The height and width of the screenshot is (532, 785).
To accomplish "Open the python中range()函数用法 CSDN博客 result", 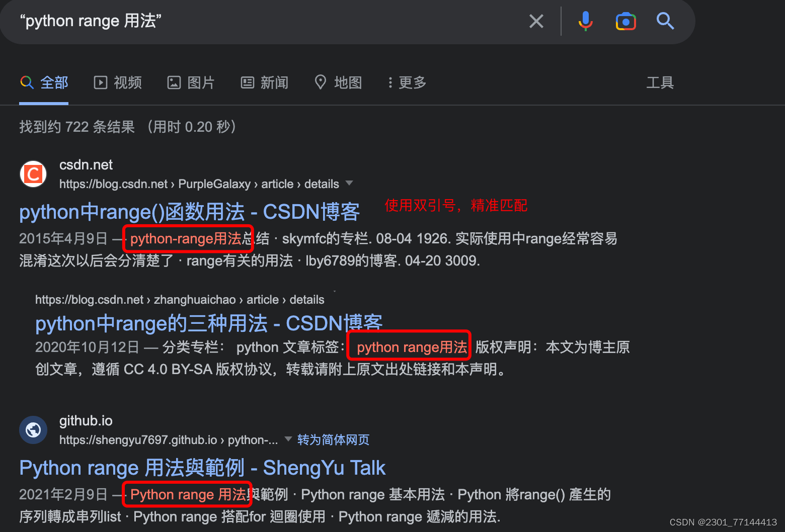I will (190, 212).
